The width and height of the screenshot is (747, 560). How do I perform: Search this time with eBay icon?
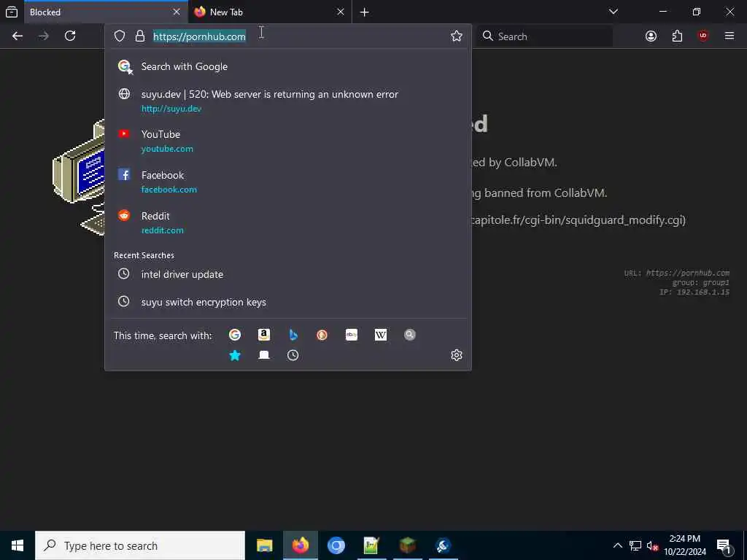(352, 335)
